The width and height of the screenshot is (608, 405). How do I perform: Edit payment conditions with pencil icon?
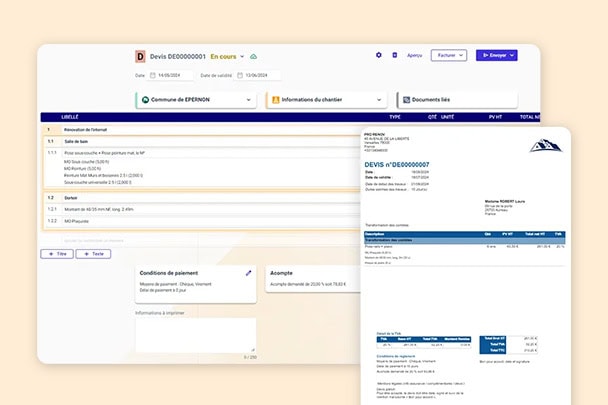point(249,273)
